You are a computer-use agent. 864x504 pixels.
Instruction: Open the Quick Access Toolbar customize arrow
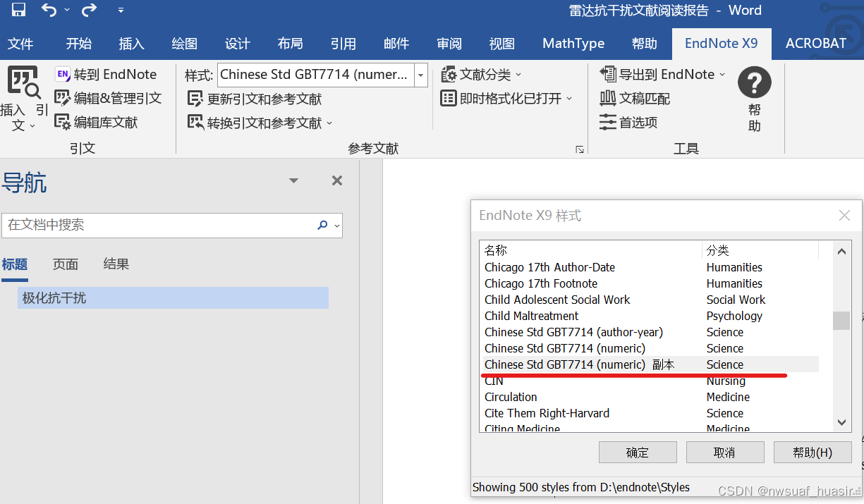pyautogui.click(x=121, y=11)
